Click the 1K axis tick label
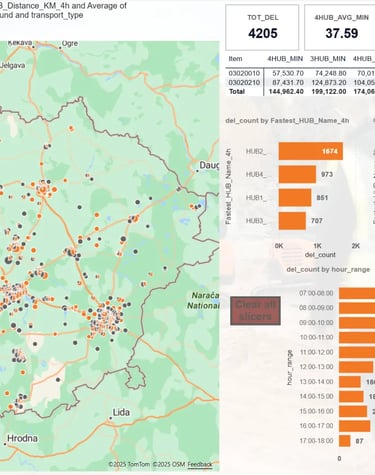The image size is (375, 475). coord(317,246)
